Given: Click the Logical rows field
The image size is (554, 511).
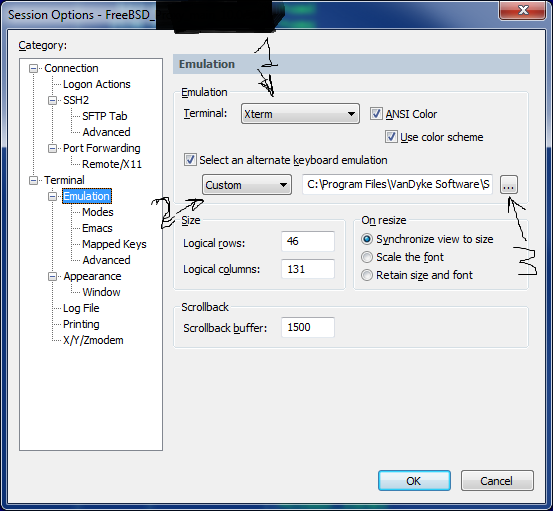Looking at the screenshot, I should point(308,241).
